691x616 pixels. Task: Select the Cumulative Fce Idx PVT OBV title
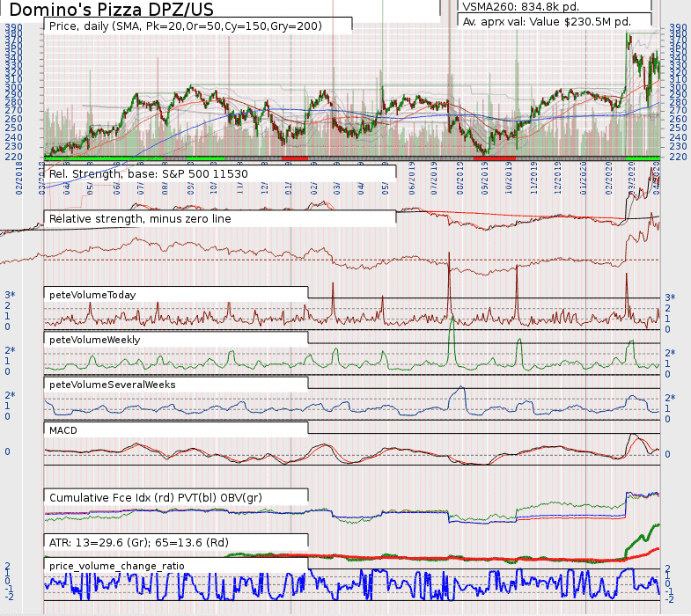pyautogui.click(x=156, y=498)
